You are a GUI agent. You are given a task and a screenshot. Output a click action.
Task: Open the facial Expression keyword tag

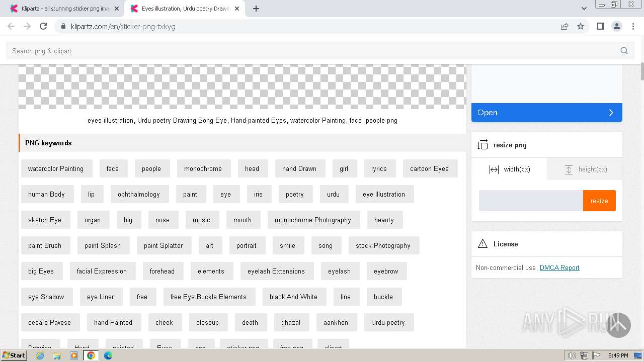tap(102, 271)
